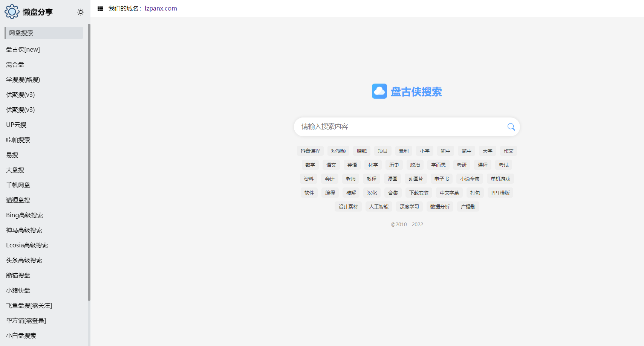Click the 深度学习 keyword tag
This screenshot has width=644, height=346.
point(409,207)
